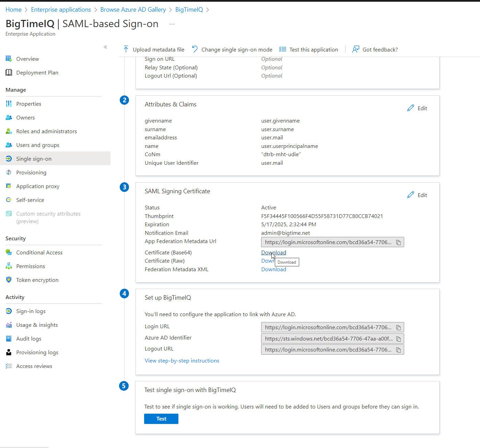Screen dimensions: 480x448
Task: Click the BigTimeIQ breadcrumb
Action: point(189,10)
